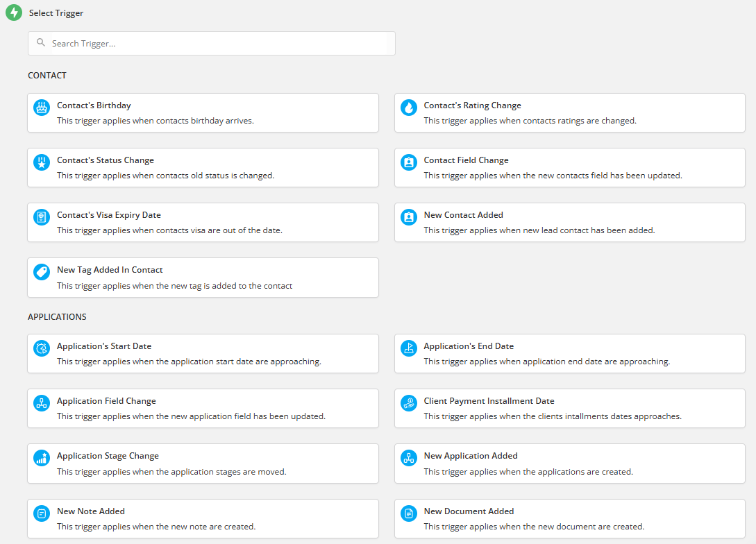
Task: Click the flag icon for Application's End Date
Action: 409,348
